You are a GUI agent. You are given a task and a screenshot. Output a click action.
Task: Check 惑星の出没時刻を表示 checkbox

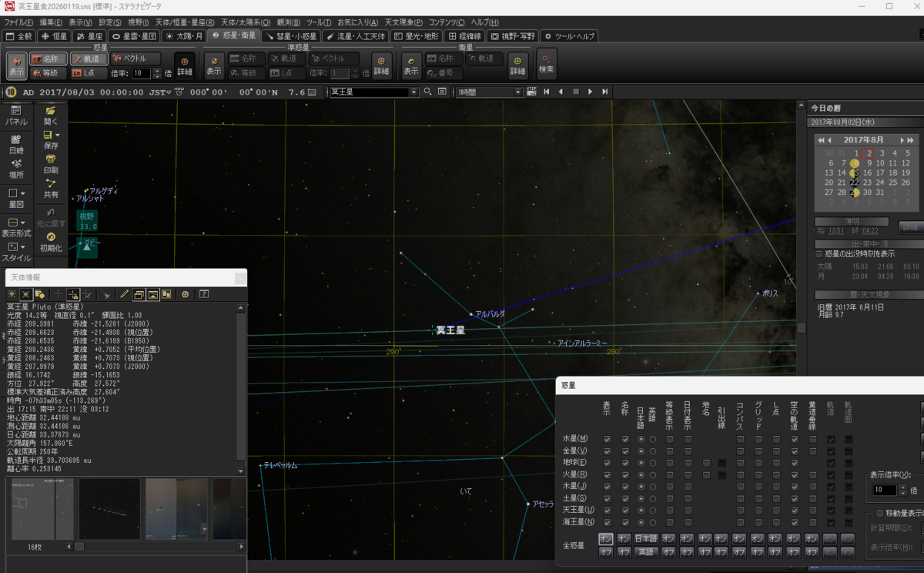tap(819, 253)
